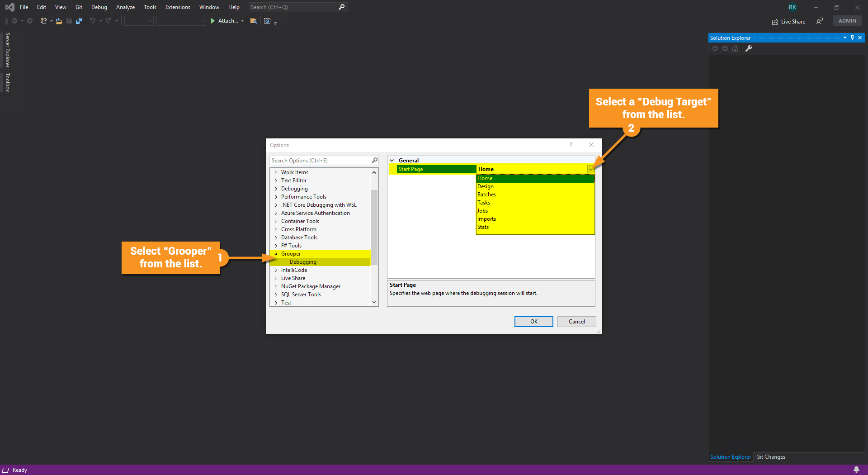Image resolution: width=868 pixels, height=475 pixels.
Task: Collapse the Grooper options node
Action: [276, 254]
